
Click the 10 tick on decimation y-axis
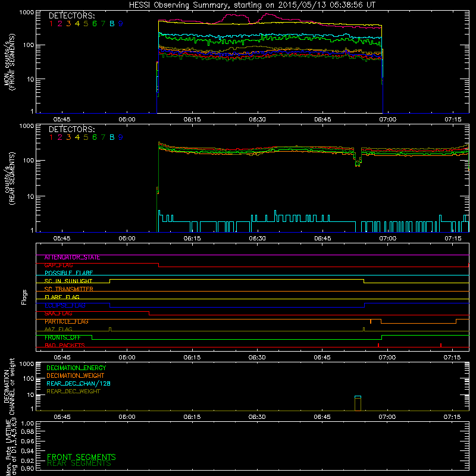(x=30, y=395)
